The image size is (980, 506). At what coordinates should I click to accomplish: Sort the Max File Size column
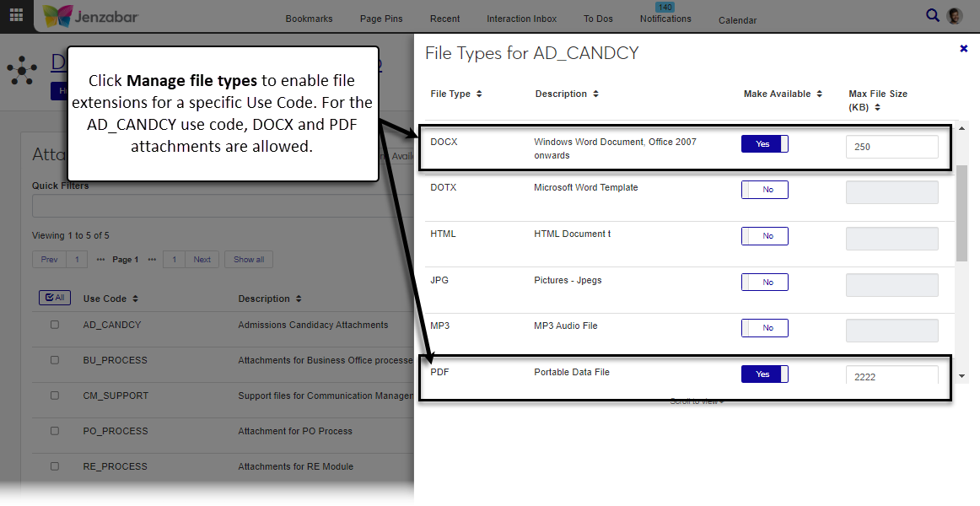[877, 107]
